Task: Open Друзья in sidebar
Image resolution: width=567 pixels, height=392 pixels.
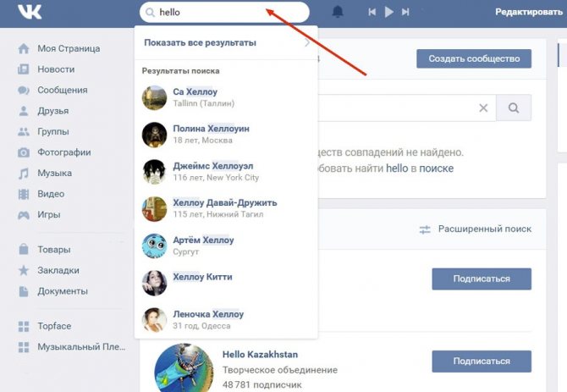Action: pos(53,111)
